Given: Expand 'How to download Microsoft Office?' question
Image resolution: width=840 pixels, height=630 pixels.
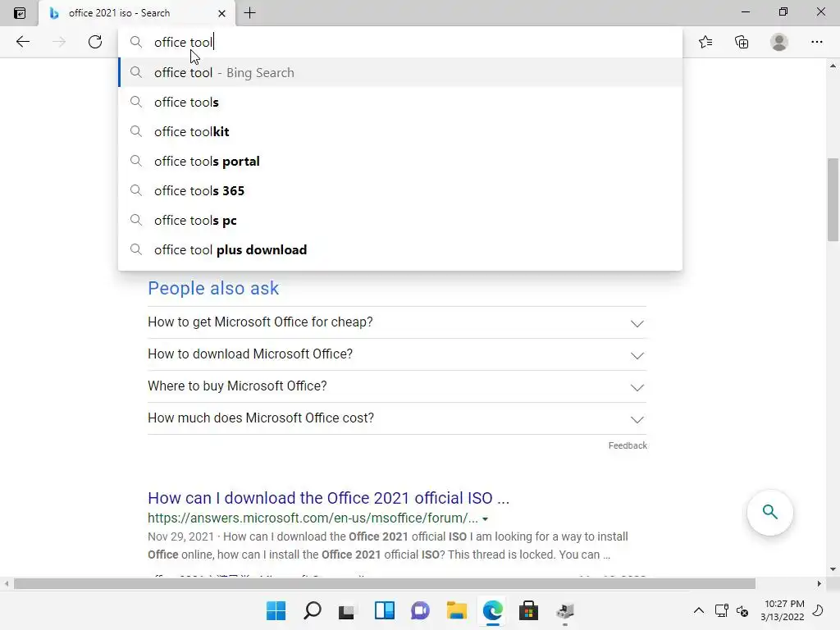Looking at the screenshot, I should pos(397,354).
